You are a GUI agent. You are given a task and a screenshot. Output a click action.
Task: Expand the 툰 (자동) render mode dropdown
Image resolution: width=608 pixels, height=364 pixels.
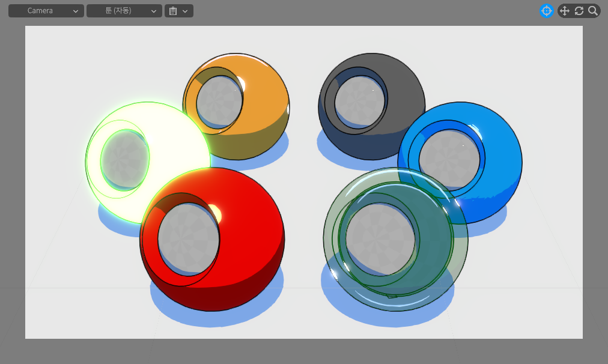tap(124, 11)
